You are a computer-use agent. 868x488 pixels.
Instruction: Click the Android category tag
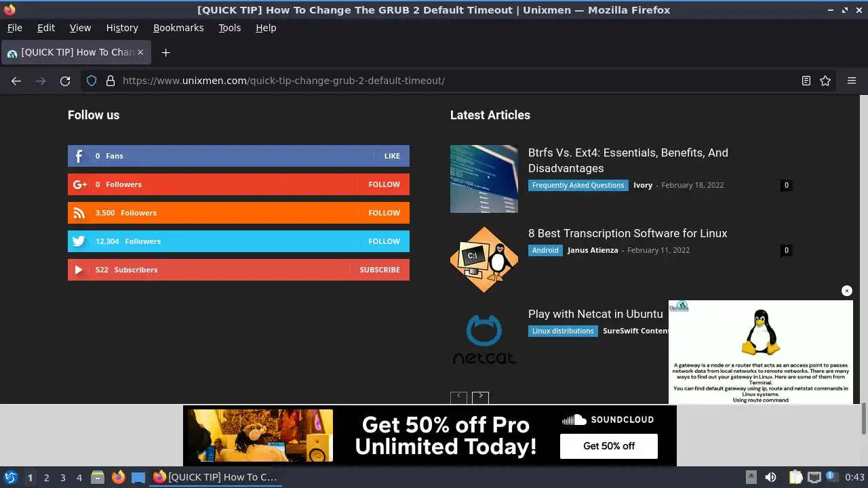tap(545, 250)
